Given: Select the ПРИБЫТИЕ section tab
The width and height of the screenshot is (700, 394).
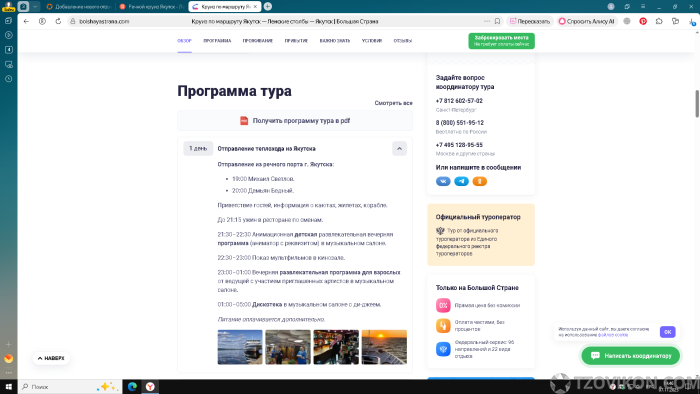Looking at the screenshot, I should click(x=296, y=41).
